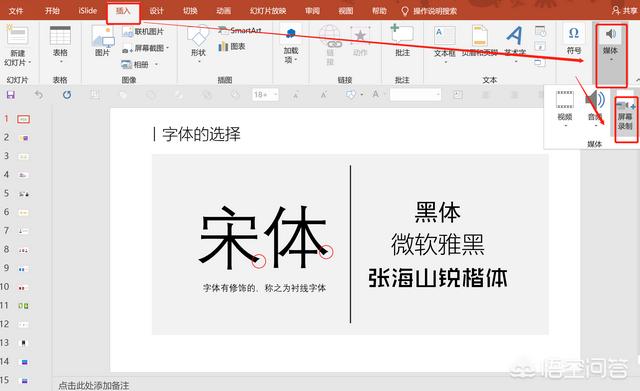Click the slide title 字体的选择
Screen dimensions: 640x391
coord(201,134)
